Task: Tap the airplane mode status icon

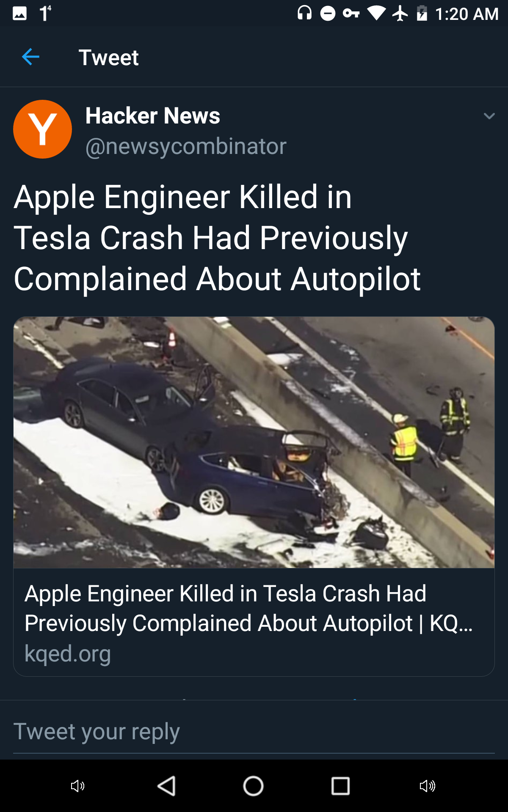Action: (x=400, y=14)
